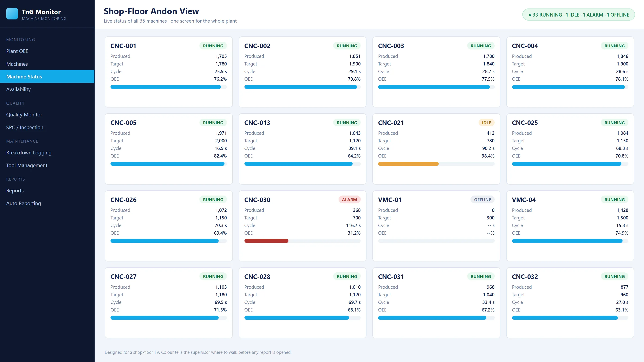Click the CNC-001 machine title
Image resolution: width=644 pixels, height=362 pixels.
point(123,46)
